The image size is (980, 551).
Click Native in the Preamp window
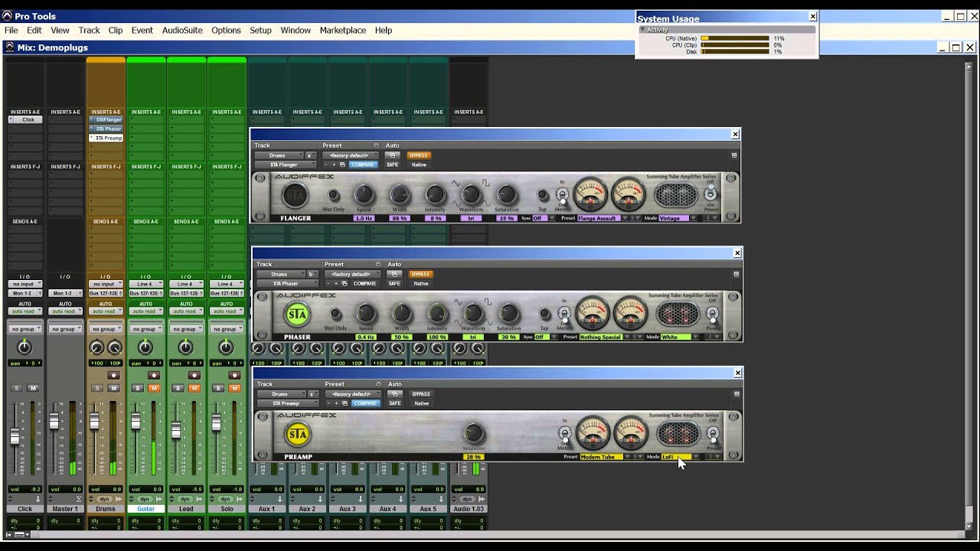[x=421, y=403]
